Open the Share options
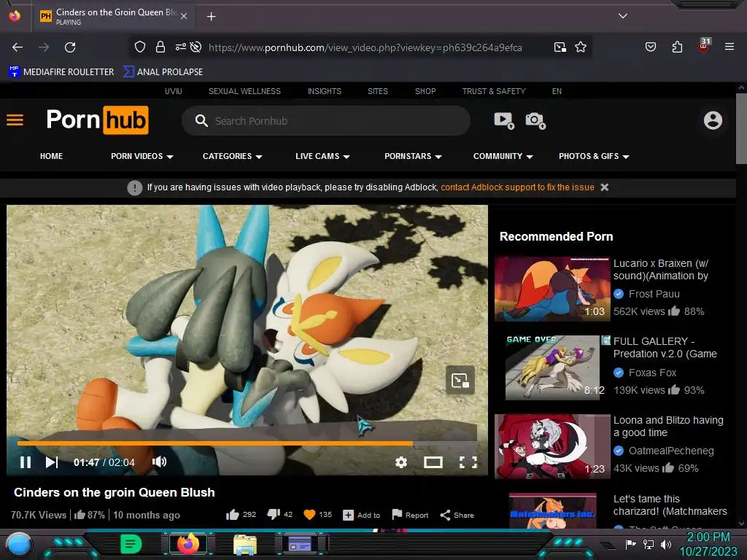 click(x=457, y=516)
